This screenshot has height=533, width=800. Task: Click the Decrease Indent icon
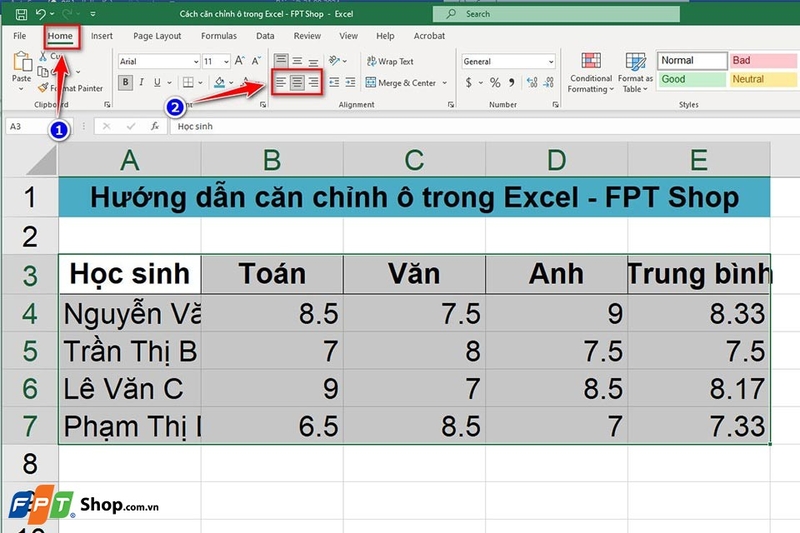(x=334, y=83)
